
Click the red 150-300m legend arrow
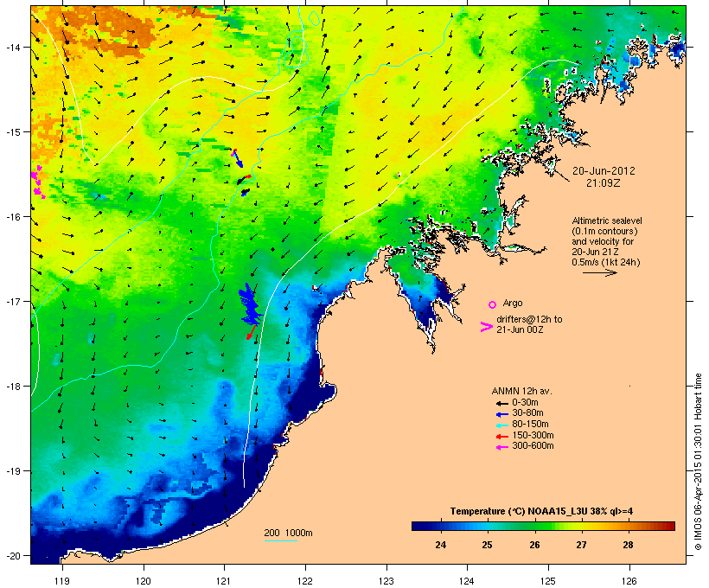(501, 436)
